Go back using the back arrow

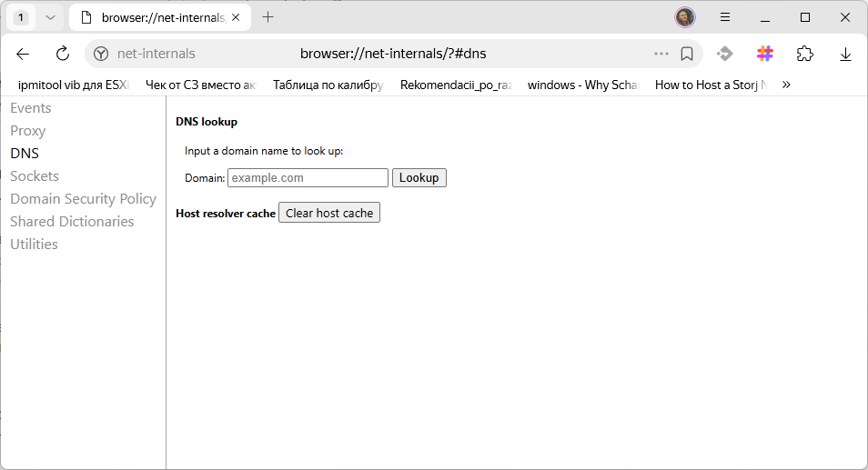click(x=23, y=54)
